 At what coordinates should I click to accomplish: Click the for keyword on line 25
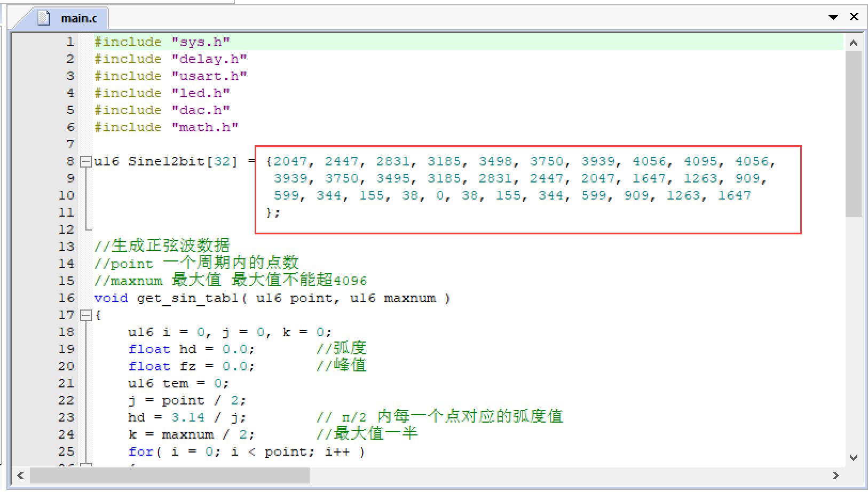[141, 451]
